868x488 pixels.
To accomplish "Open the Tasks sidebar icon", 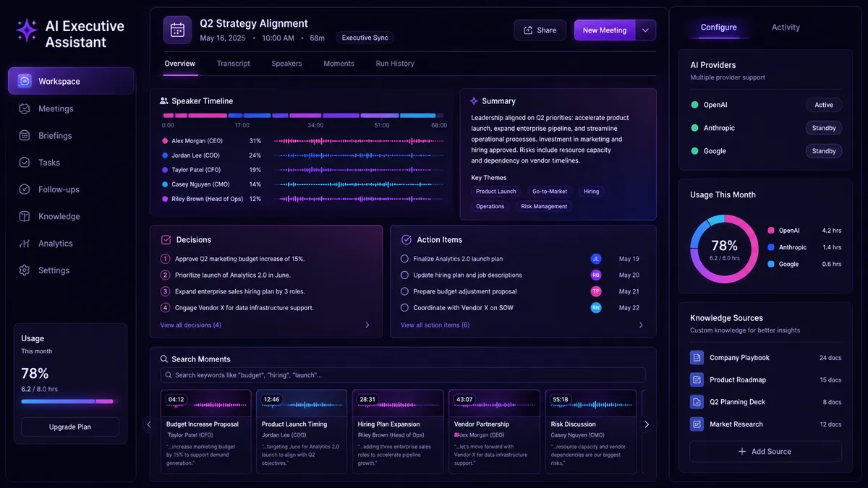I will (x=25, y=163).
